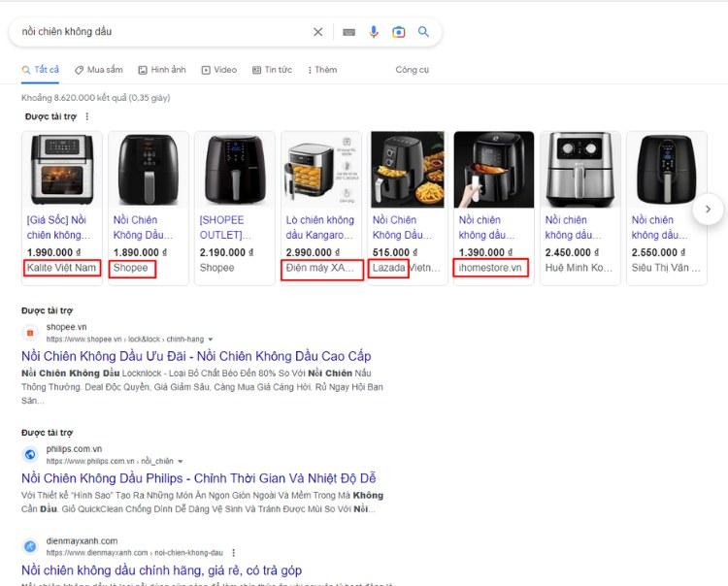Click into the search query field
This screenshot has height=586, width=728.
pos(162,32)
